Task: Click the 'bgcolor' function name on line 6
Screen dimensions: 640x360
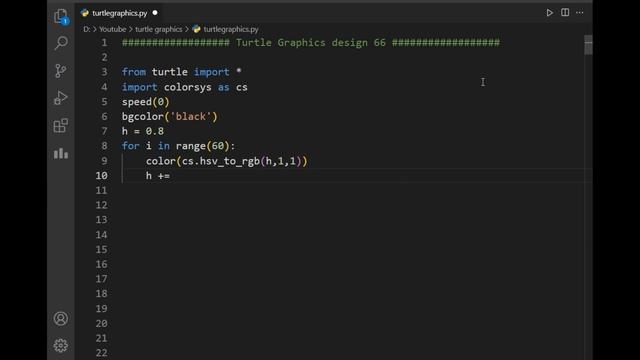Action: 142,117
